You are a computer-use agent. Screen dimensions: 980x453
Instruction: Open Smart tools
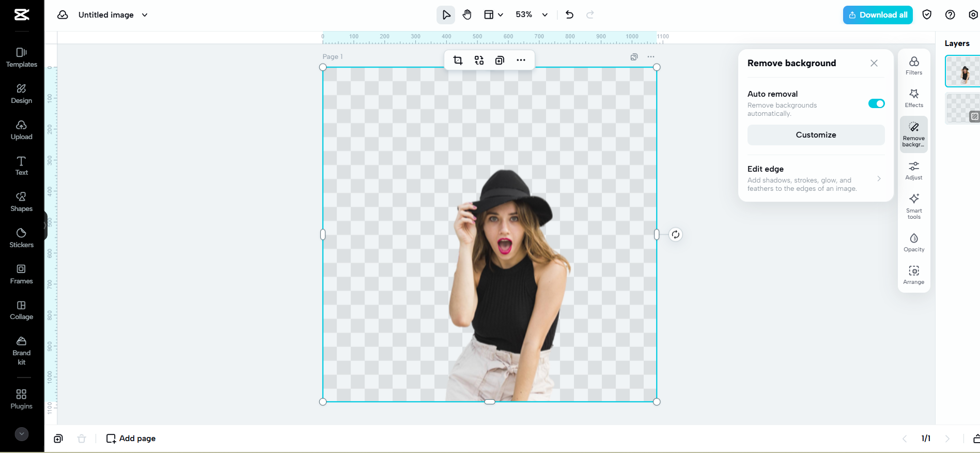click(913, 205)
